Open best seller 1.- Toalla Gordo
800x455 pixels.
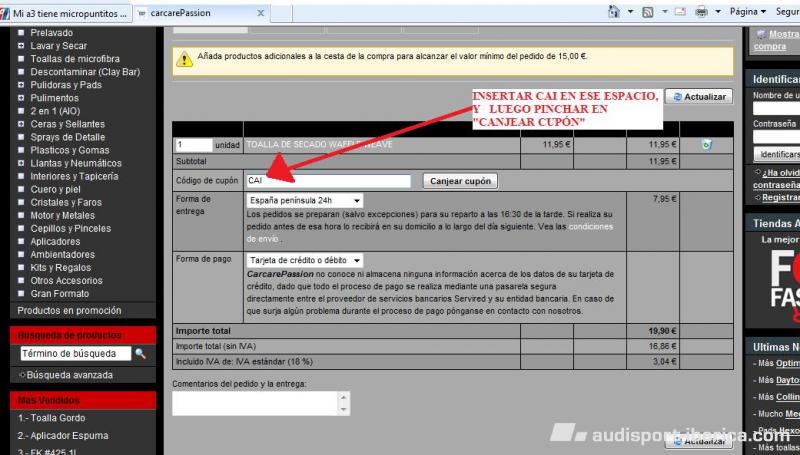pyautogui.click(x=52, y=418)
